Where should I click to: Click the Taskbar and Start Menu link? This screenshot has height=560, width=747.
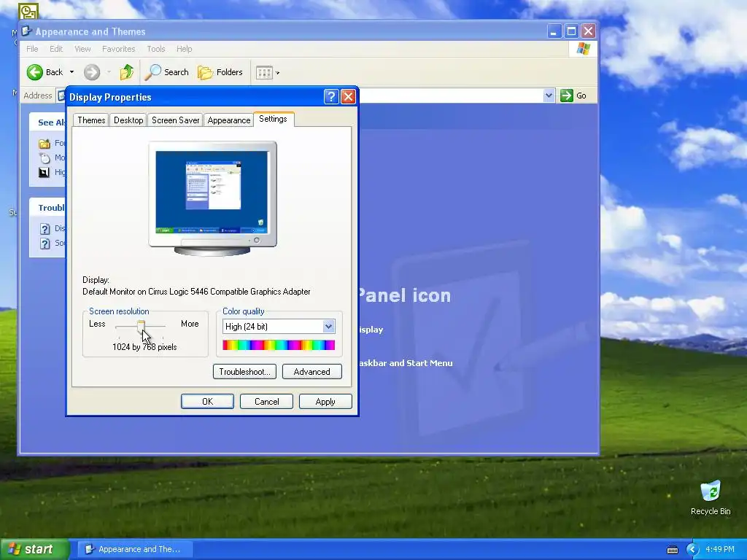[x=405, y=363]
